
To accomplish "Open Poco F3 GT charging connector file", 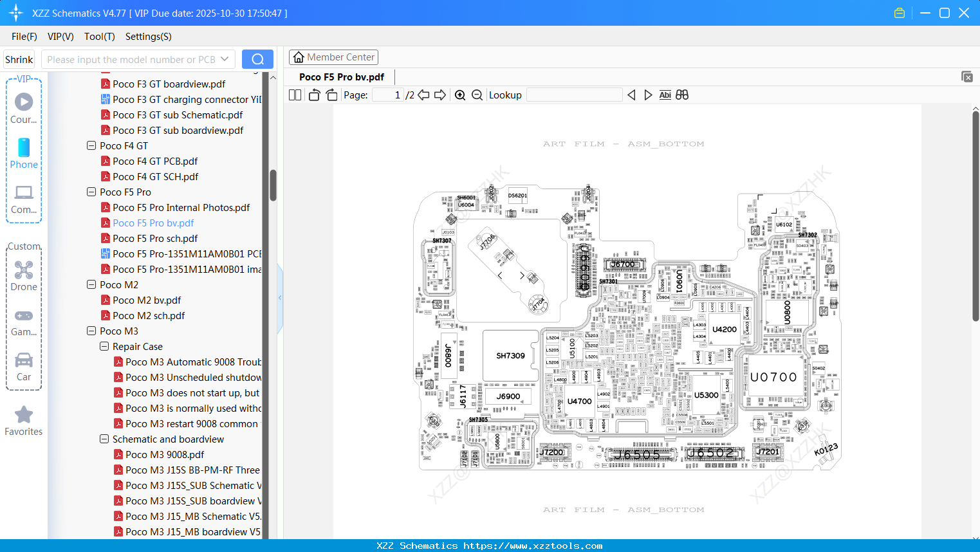I will tap(181, 100).
